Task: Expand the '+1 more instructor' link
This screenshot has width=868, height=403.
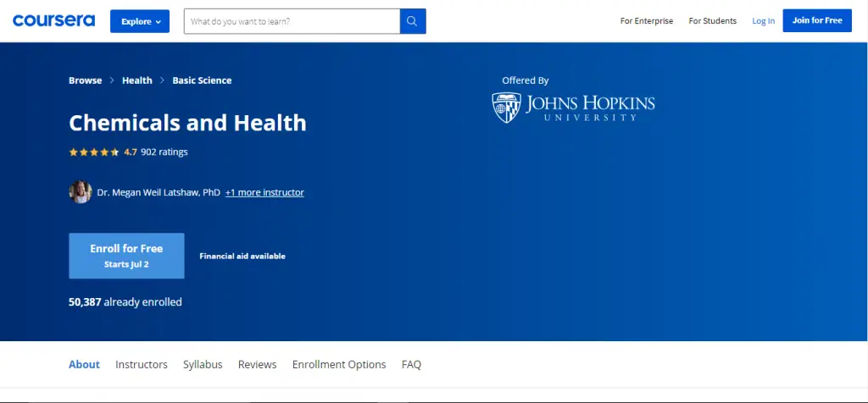Action: pos(264,192)
